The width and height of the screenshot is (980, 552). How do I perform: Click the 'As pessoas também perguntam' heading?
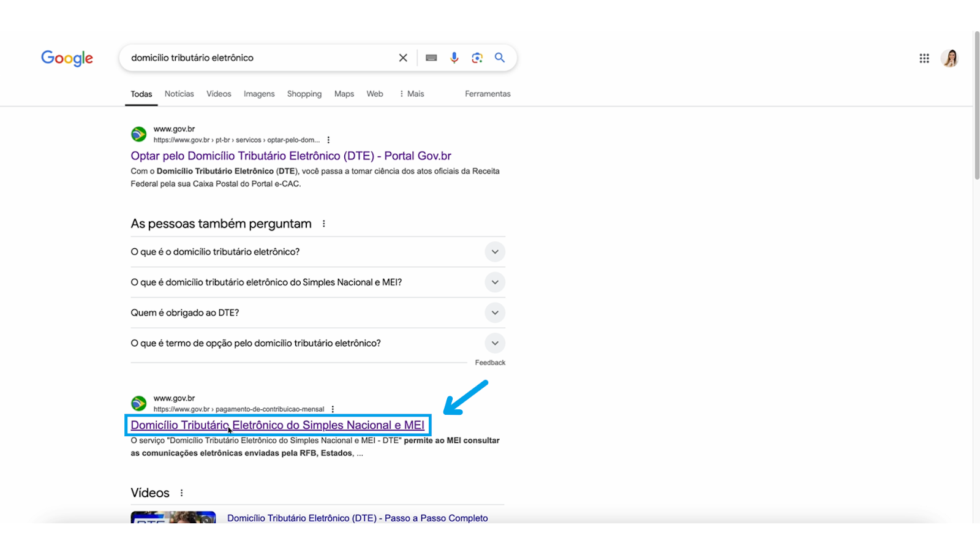[x=221, y=224]
